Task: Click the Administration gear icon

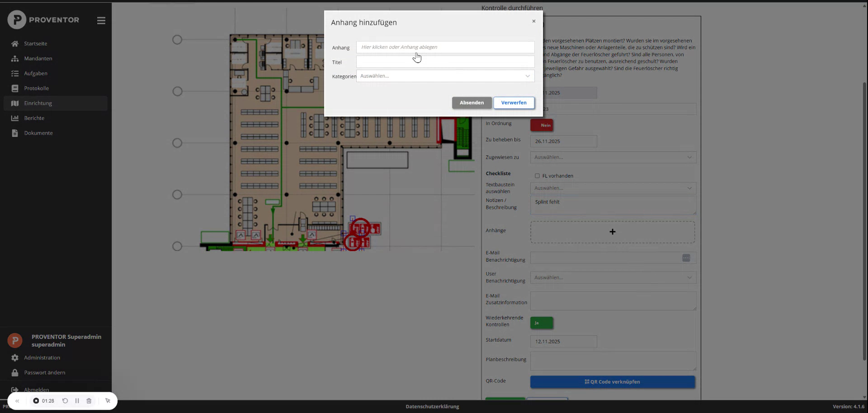Action: pyautogui.click(x=15, y=357)
